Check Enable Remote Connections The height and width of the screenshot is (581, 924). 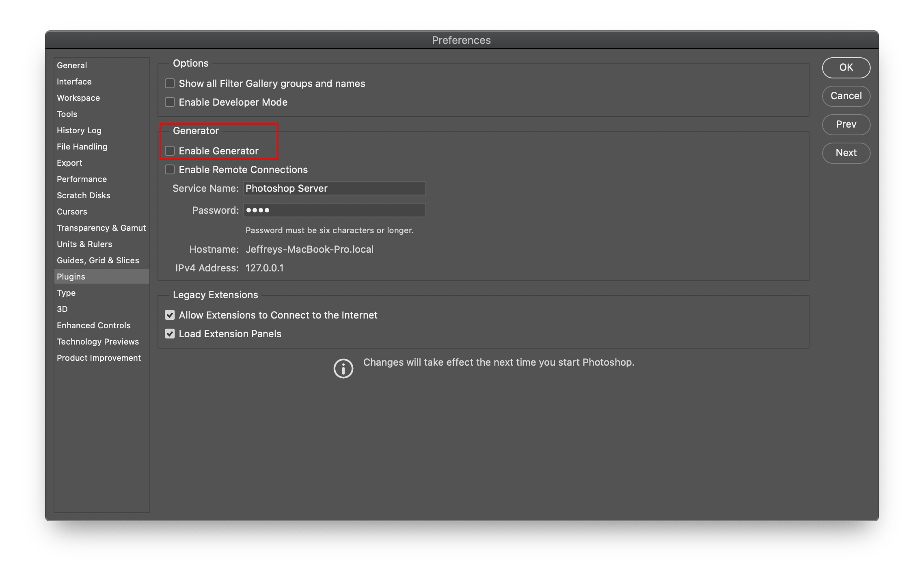[x=170, y=169]
